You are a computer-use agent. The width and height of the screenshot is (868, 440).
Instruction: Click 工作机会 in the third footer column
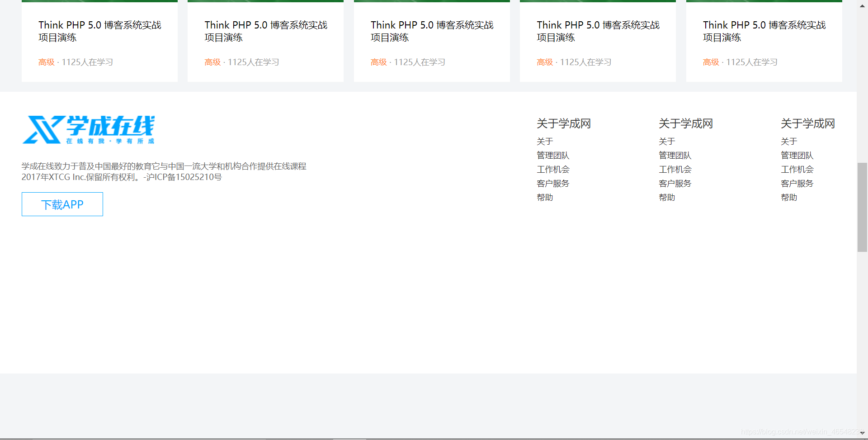797,170
